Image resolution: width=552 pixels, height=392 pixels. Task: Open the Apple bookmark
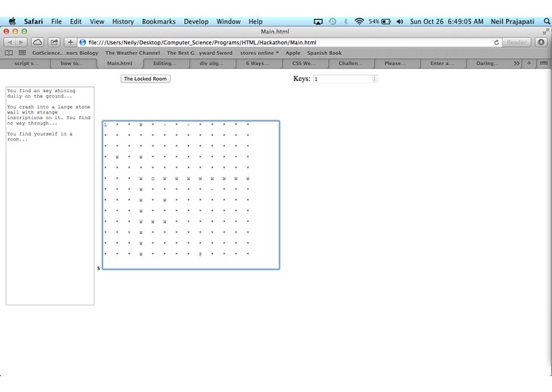(293, 52)
